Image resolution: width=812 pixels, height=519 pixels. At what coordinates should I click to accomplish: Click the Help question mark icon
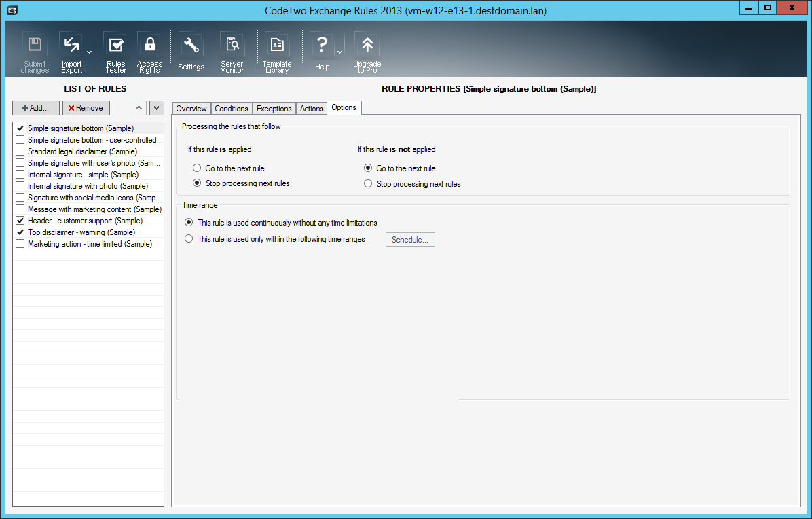click(322, 52)
